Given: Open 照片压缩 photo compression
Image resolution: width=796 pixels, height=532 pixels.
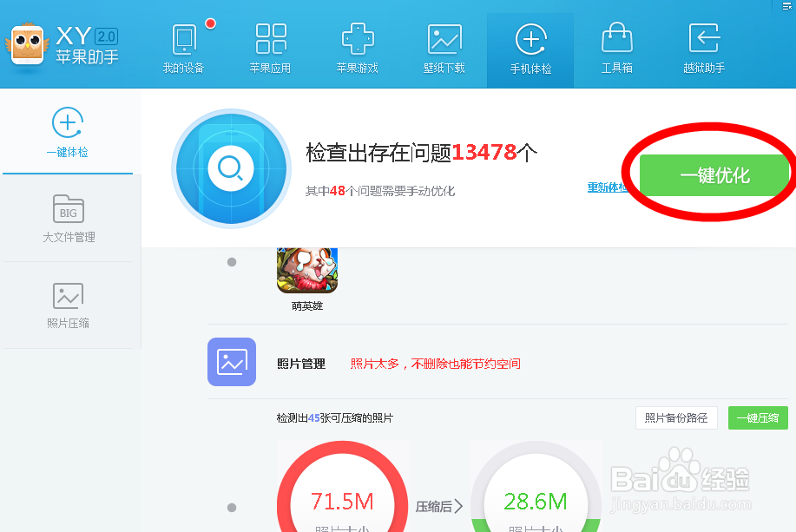Looking at the screenshot, I should click(x=68, y=305).
